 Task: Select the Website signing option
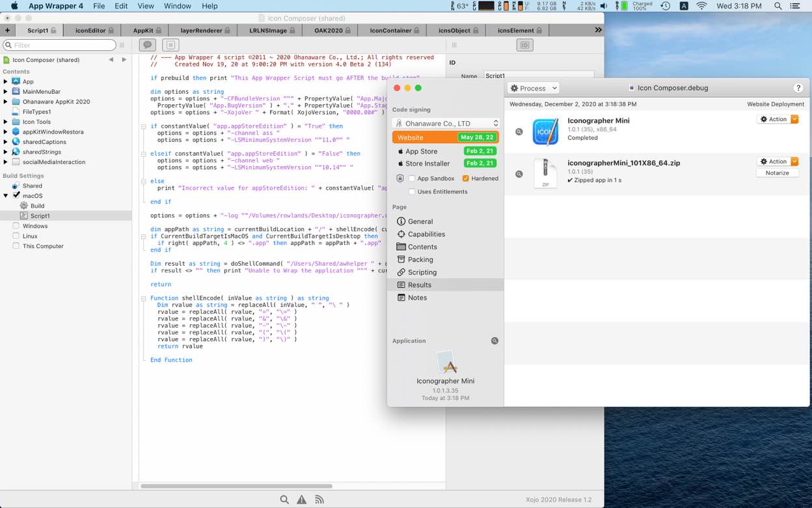point(446,137)
